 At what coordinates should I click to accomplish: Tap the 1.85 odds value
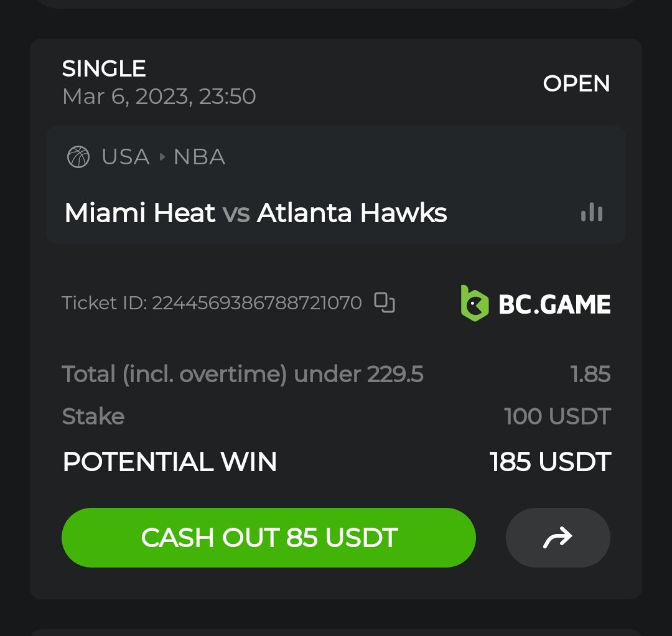[x=590, y=374]
